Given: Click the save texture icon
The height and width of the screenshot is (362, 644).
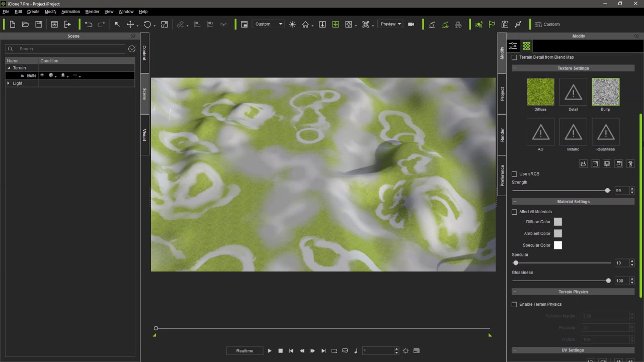Looking at the screenshot, I should (595, 164).
